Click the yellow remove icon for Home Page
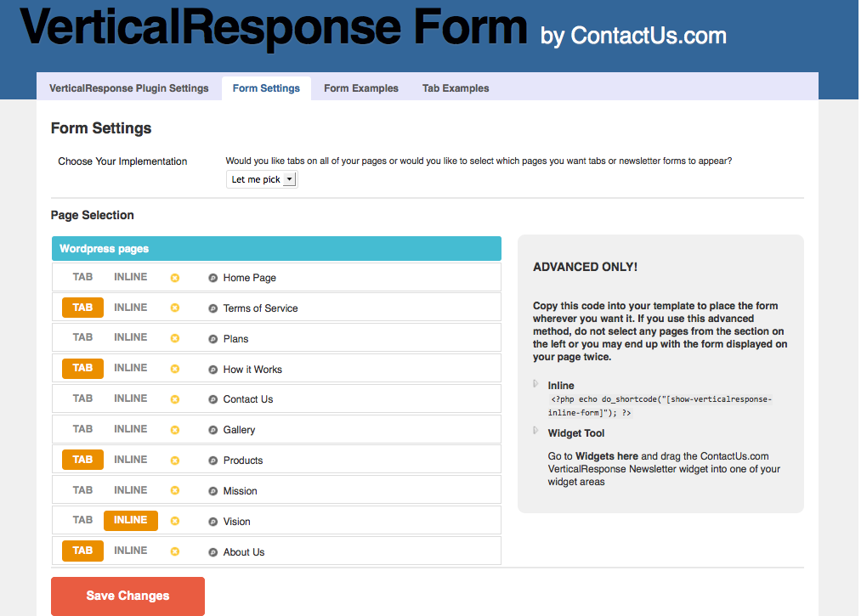867x616 pixels. coord(175,278)
